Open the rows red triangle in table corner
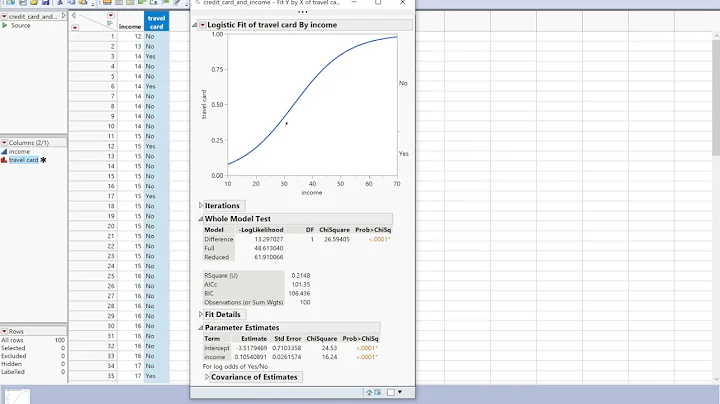 75,28
